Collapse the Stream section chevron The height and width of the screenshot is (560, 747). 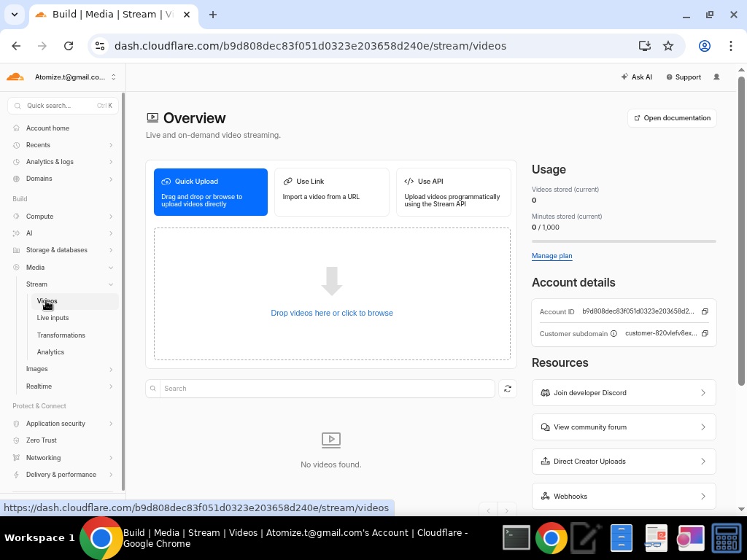tap(111, 284)
